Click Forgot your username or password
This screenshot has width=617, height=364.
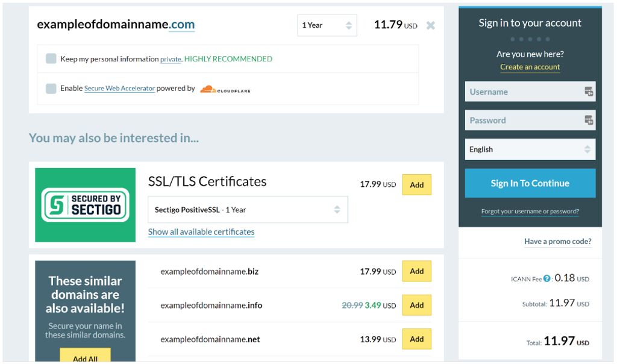[x=530, y=211]
